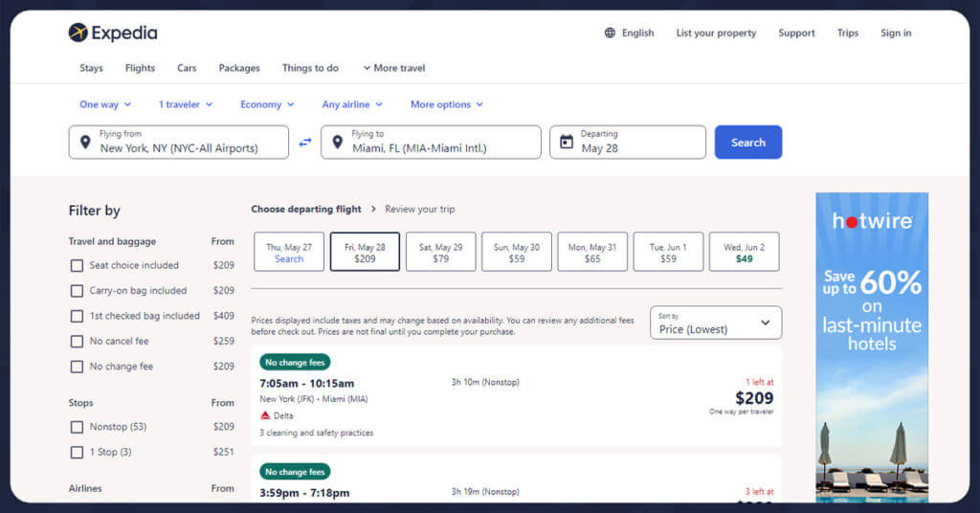Open the Packages tab
This screenshot has width=980, height=513.
pyautogui.click(x=239, y=68)
